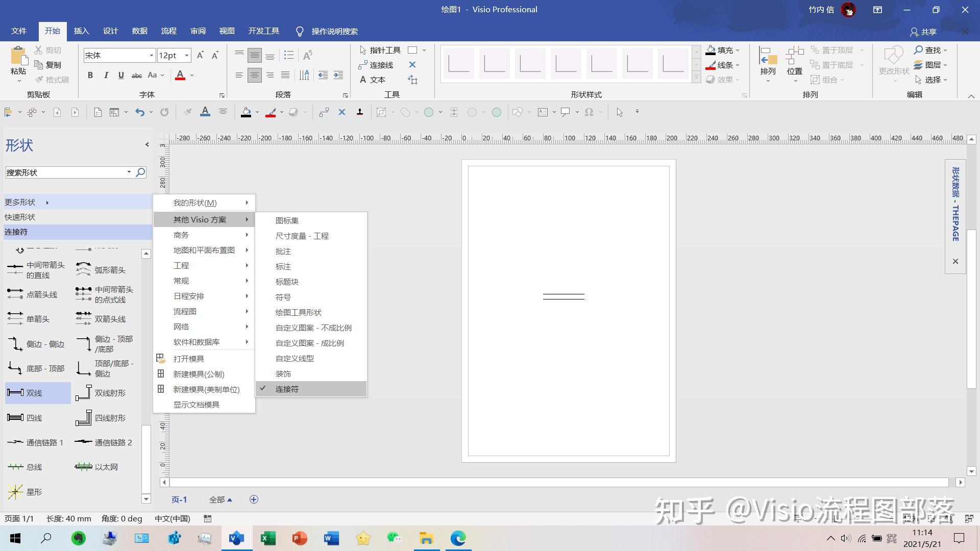Click the Format Painter button
980x551 pixels.
[x=52, y=80]
